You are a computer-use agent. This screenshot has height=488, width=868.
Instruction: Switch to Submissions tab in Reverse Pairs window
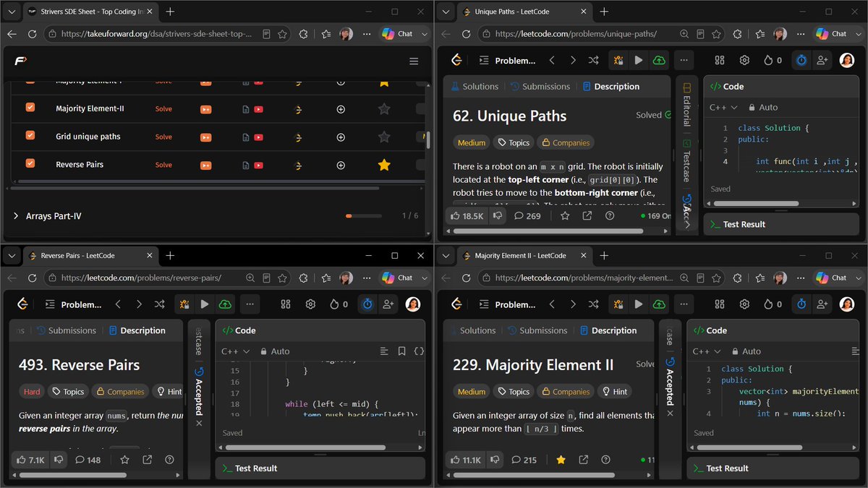[66, 330]
